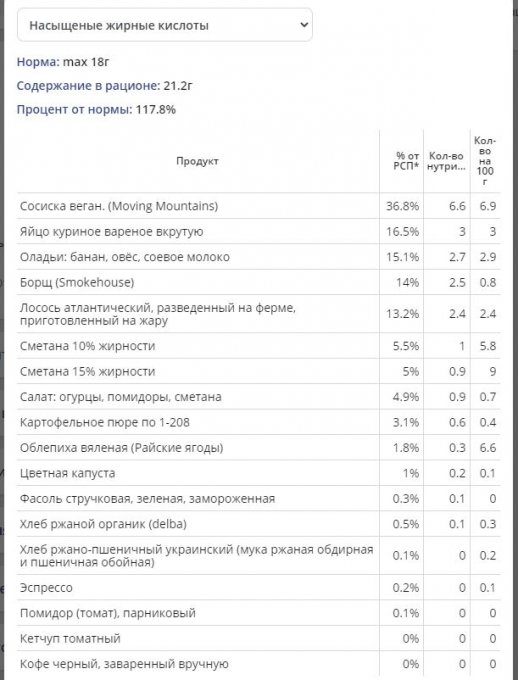The width and height of the screenshot is (518, 680).
Task: Click Облепиха вяленая (Райские ягоды)
Action: [121, 448]
